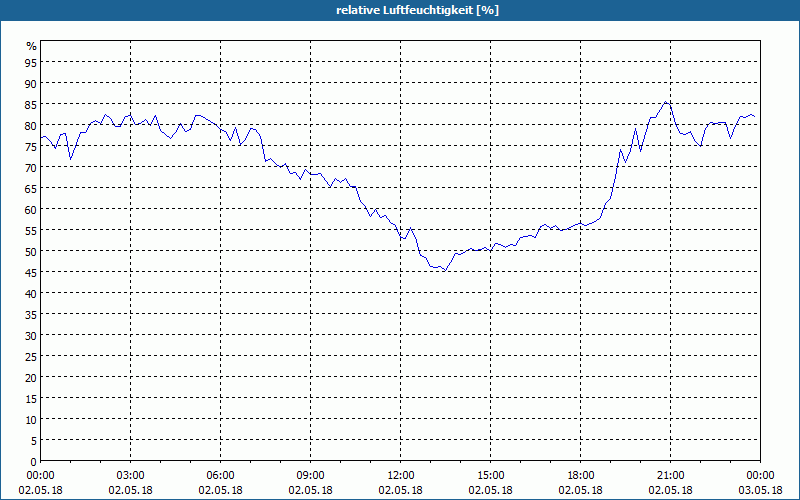Click the 18:00 time axis label
Viewport: 800px width, 500px height.
581,476
